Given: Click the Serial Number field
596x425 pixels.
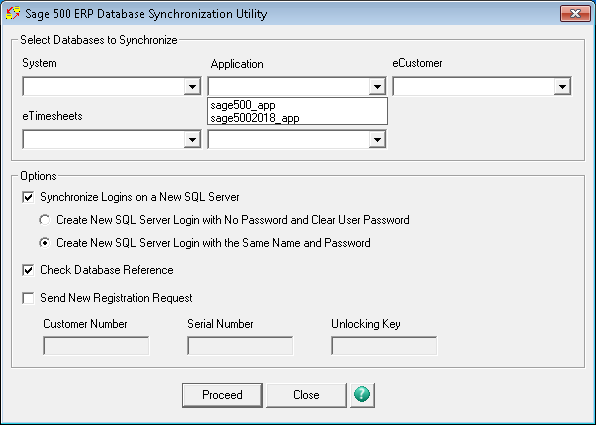Looking at the screenshot, I should (x=240, y=346).
